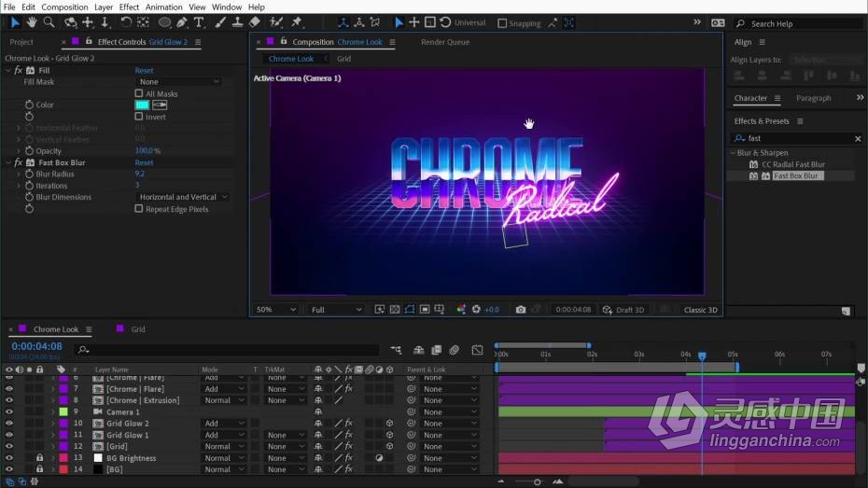
Task: Clear the effects search field
Action: (x=858, y=139)
